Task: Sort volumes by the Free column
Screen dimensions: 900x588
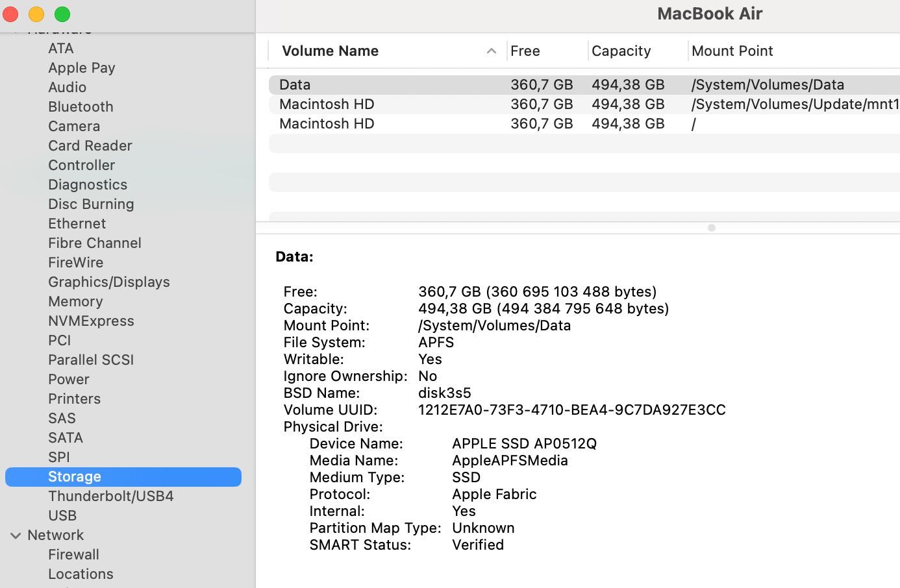Action: (x=525, y=51)
